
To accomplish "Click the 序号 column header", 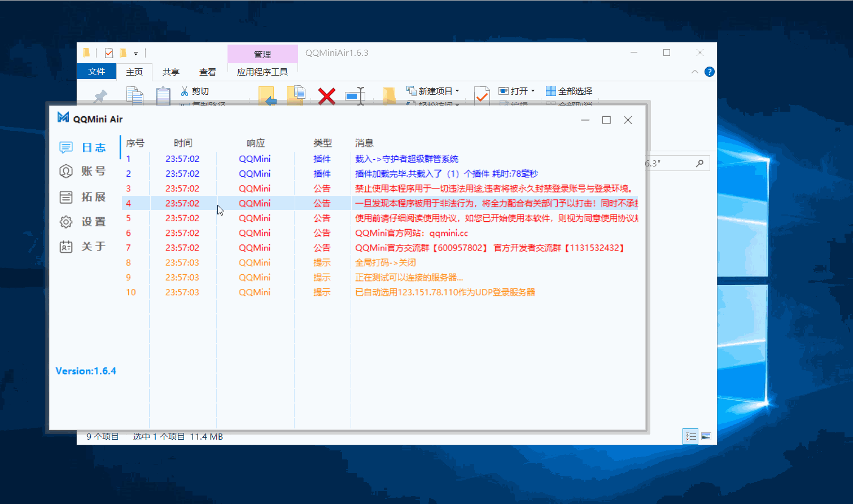I will [135, 143].
